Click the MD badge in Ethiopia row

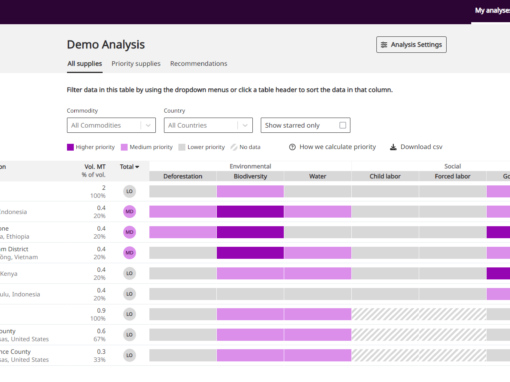(x=129, y=232)
